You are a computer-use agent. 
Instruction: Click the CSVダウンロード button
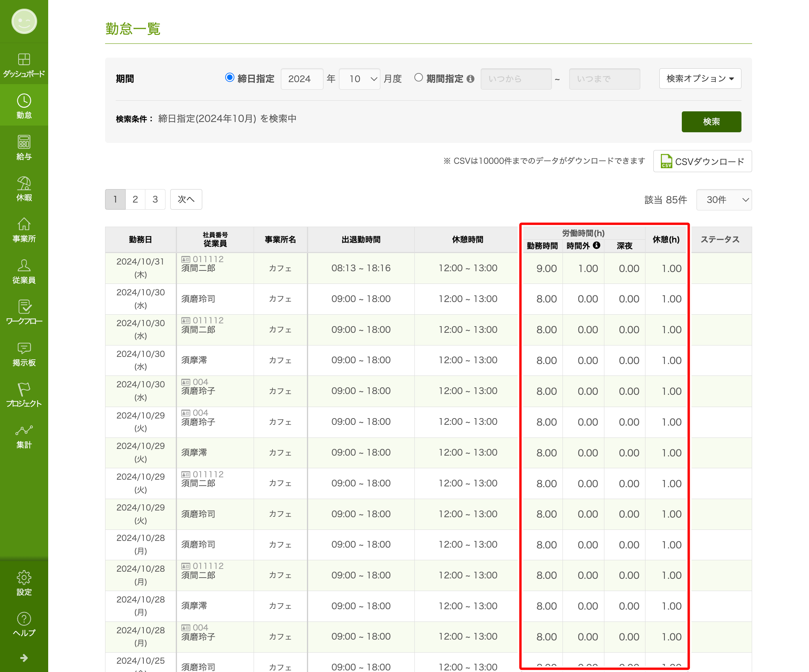[702, 161]
